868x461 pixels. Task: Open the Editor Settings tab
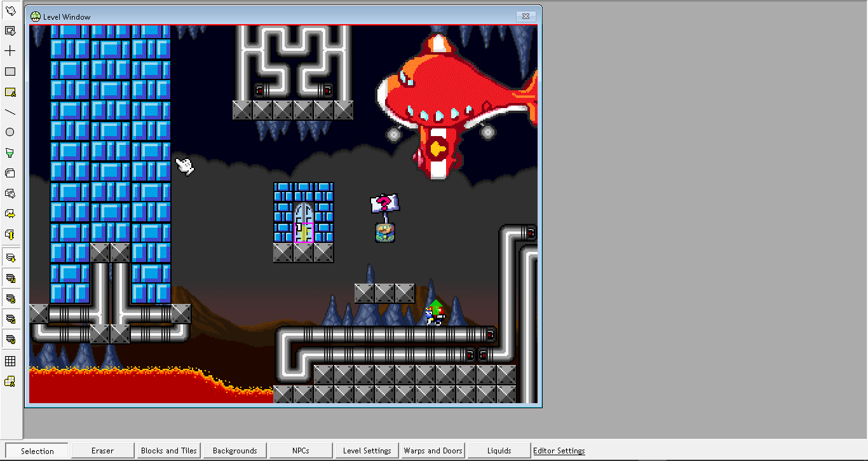[559, 451]
